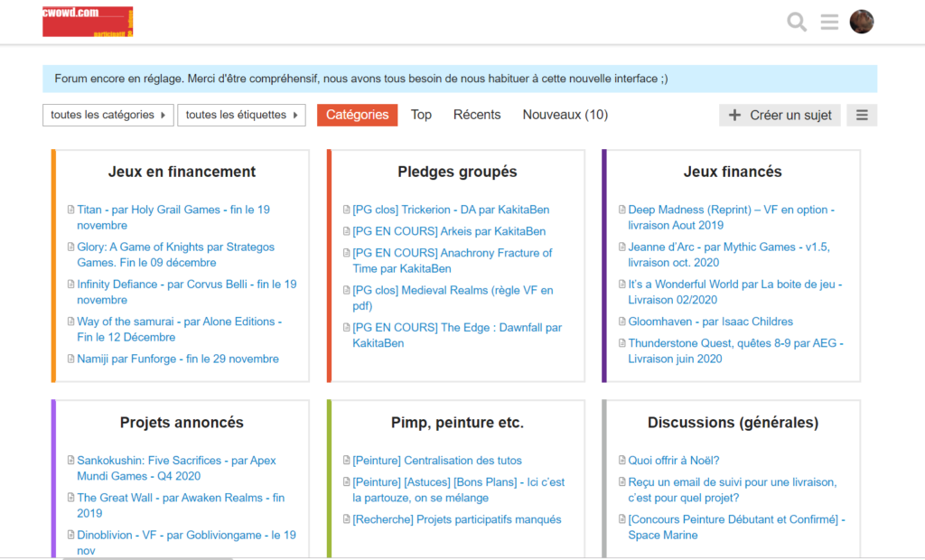Image resolution: width=925 pixels, height=560 pixels.
Task: Open the 'Glory: A Game of Knights' topic
Action: [176, 255]
